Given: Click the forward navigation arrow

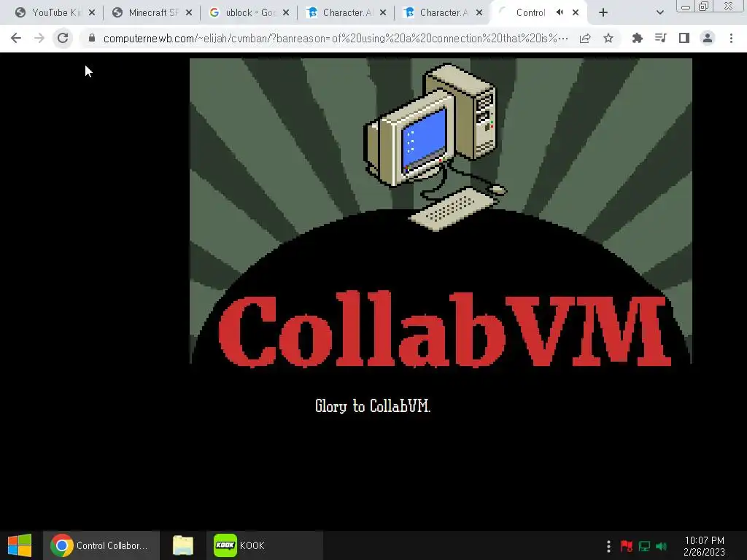Looking at the screenshot, I should click(x=39, y=38).
